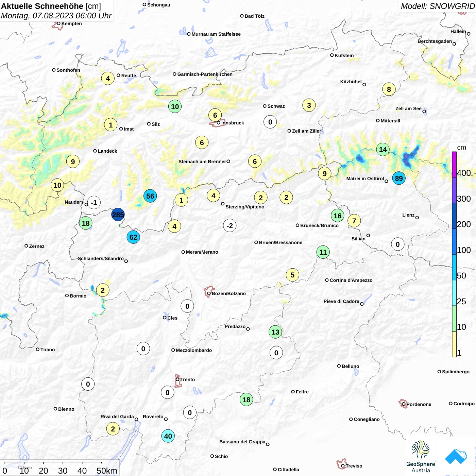
Task: Select the green 14 cm station marker
Action: coord(383,149)
